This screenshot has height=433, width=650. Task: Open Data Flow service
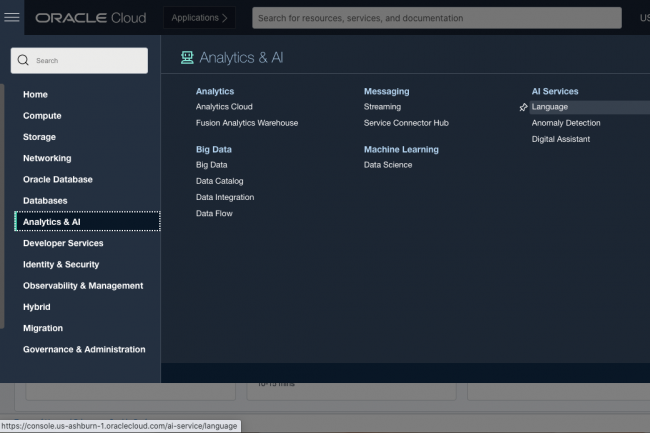tap(214, 213)
